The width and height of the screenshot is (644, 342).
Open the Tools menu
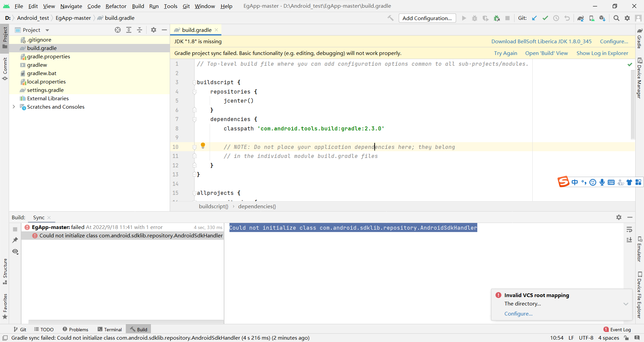click(x=170, y=6)
